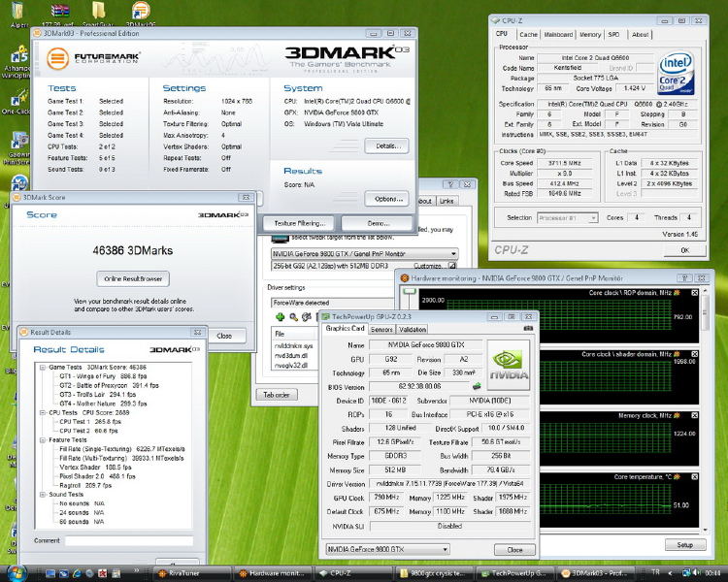
Task: Close the Core temperature graph
Action: point(695,476)
